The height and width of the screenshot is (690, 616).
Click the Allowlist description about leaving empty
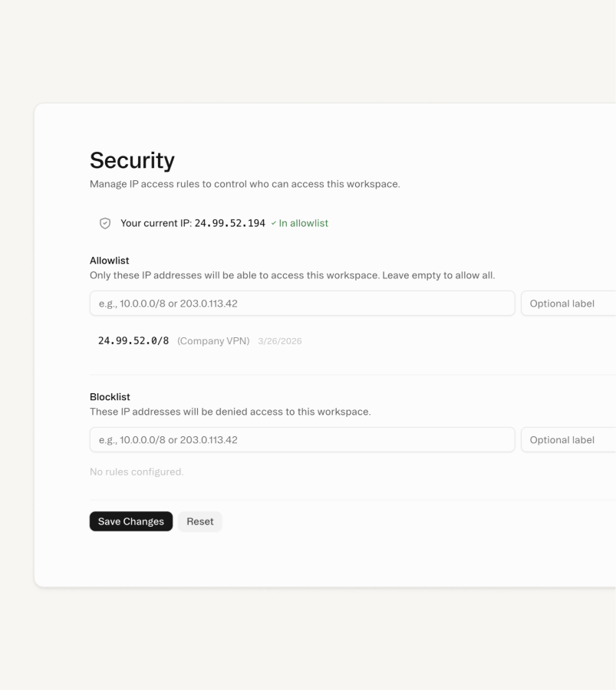click(293, 274)
